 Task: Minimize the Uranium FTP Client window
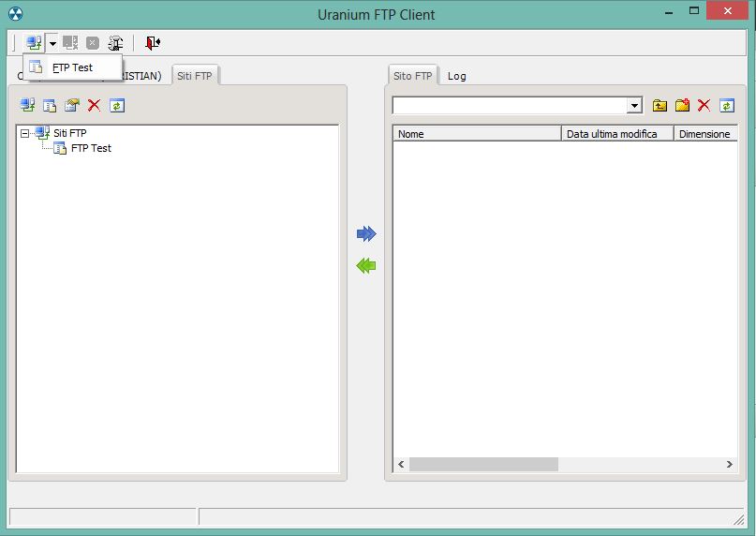point(669,11)
